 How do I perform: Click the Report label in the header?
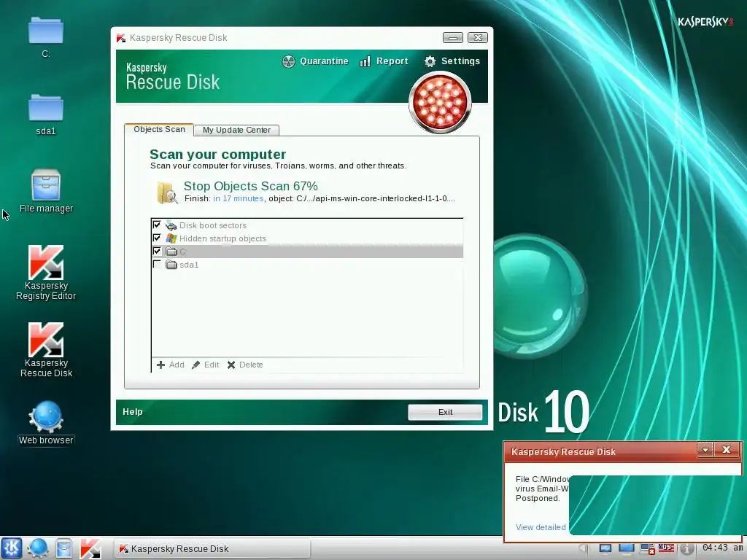point(392,61)
